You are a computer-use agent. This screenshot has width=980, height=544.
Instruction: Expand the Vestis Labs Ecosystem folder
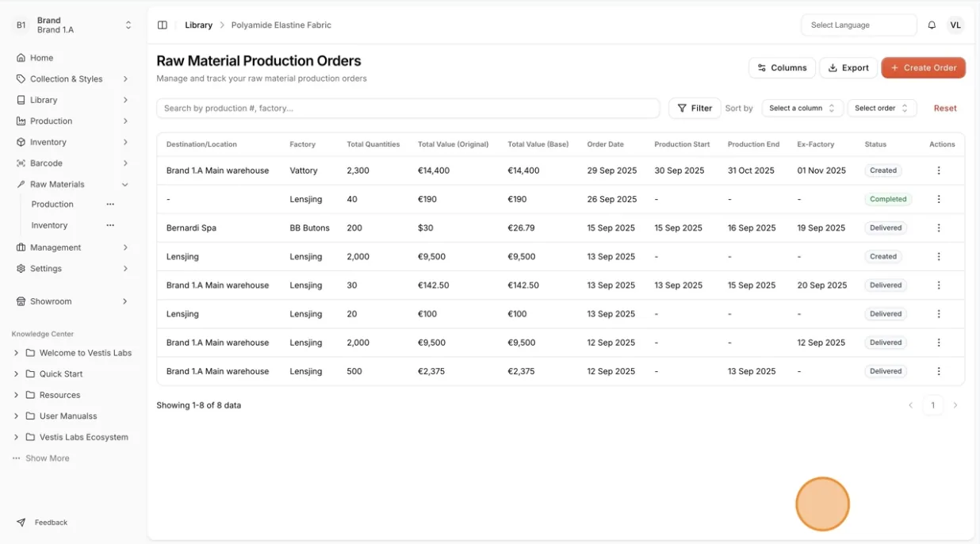pyautogui.click(x=16, y=437)
